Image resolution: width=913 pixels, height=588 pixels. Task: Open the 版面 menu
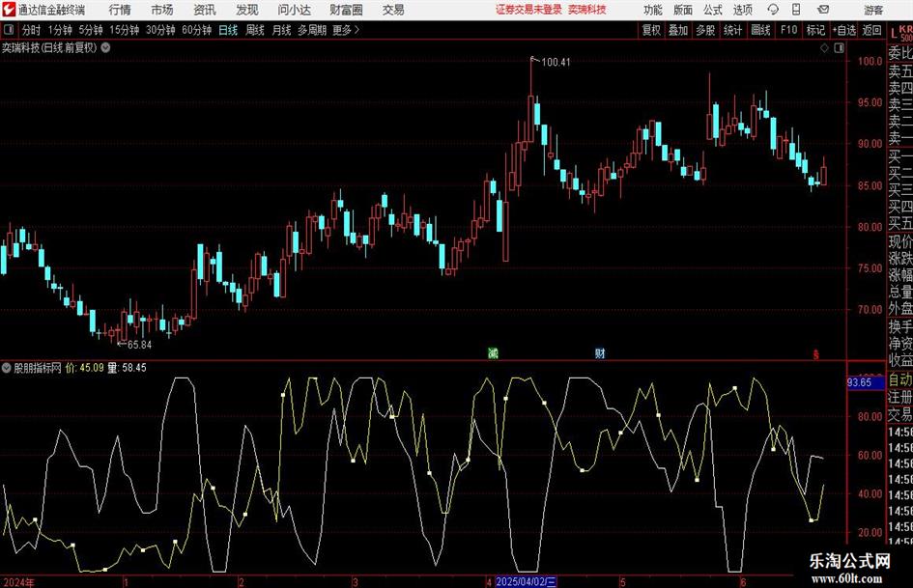click(683, 10)
